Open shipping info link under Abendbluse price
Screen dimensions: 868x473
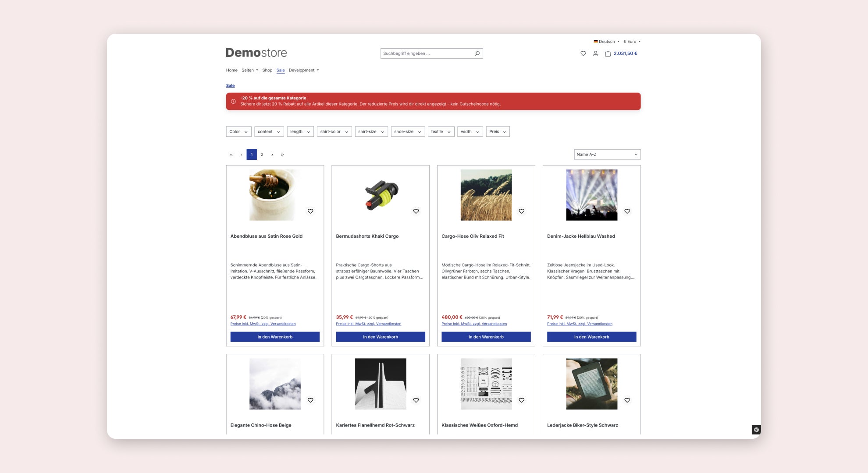263,324
